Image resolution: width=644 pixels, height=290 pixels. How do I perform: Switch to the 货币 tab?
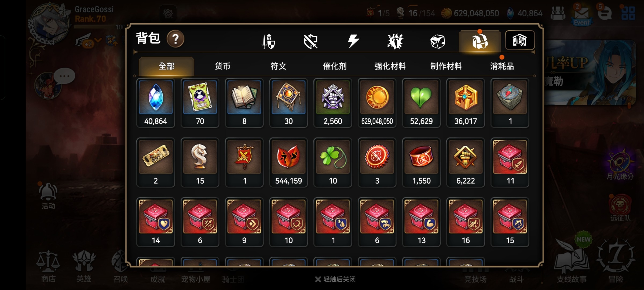pyautogui.click(x=222, y=66)
